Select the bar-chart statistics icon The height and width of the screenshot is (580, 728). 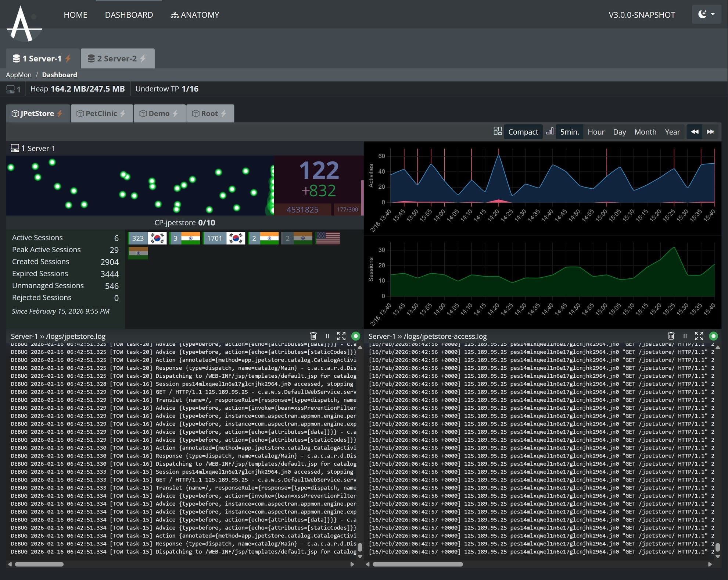pos(550,131)
